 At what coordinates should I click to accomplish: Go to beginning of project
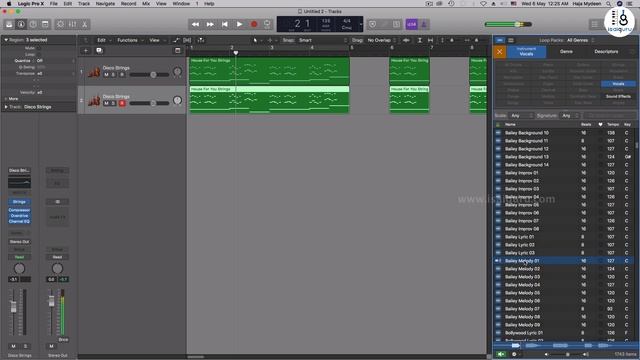point(224,24)
